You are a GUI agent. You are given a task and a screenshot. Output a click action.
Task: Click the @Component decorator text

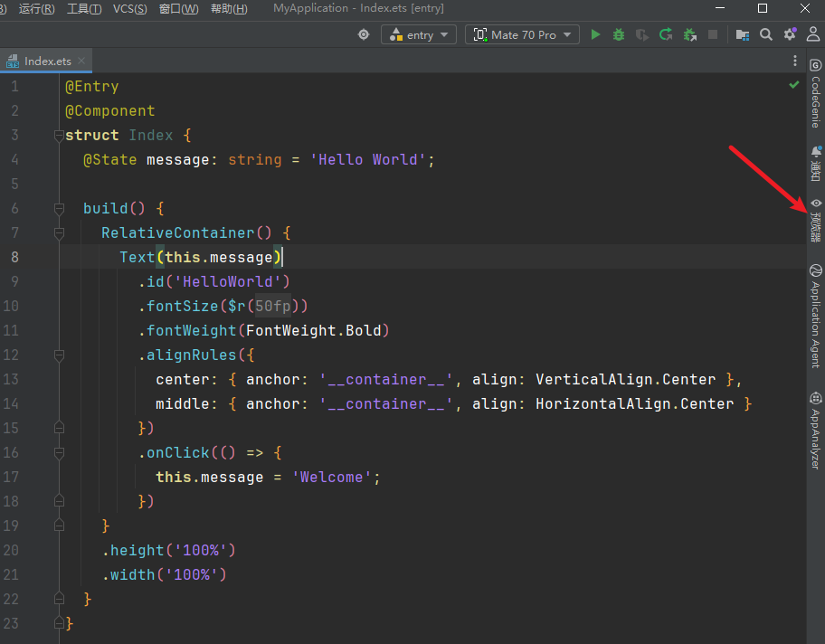[110, 111]
